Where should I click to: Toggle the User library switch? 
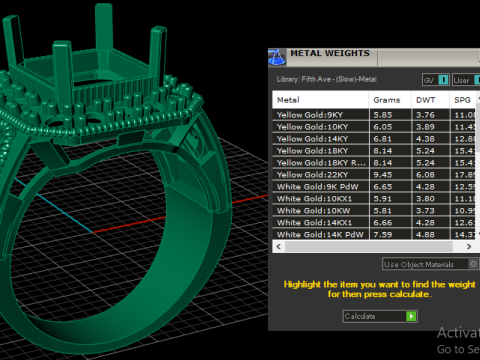click(x=466, y=80)
